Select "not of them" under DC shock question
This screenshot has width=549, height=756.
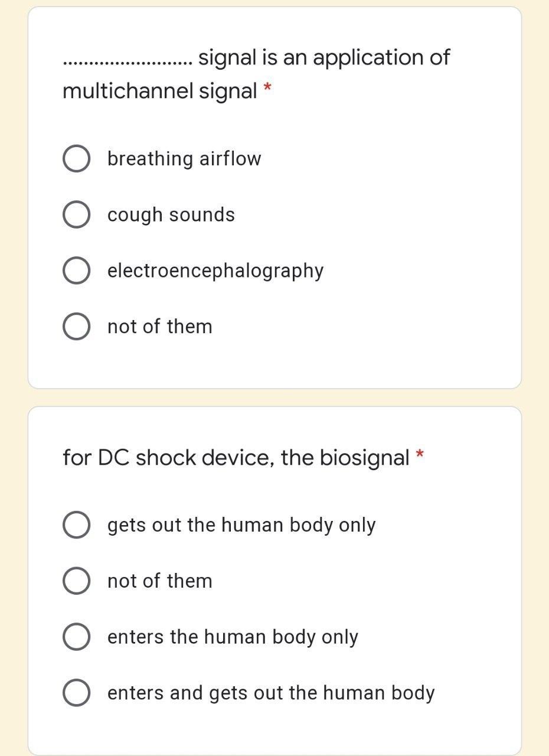76,581
